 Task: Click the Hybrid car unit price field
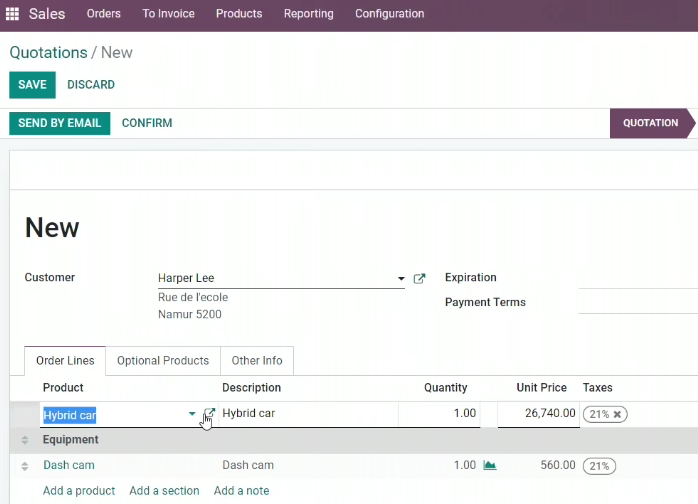click(x=539, y=414)
